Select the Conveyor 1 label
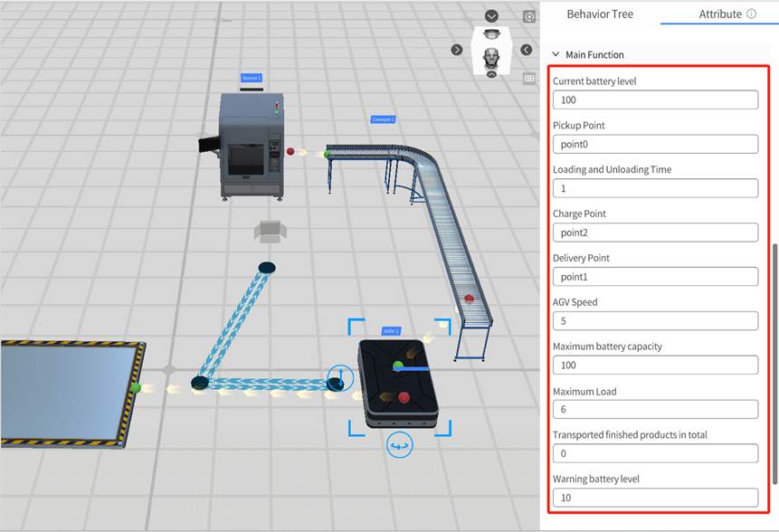Screen dimensions: 779x532 point(383,119)
